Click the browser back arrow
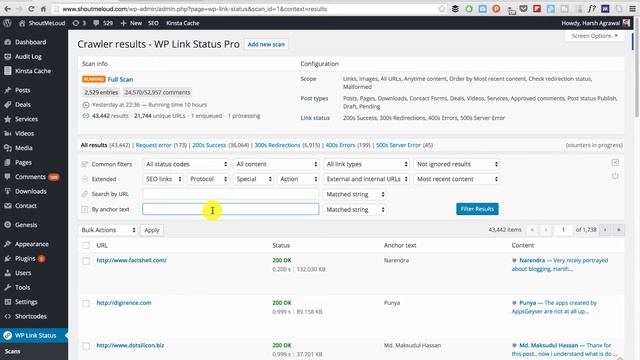This screenshot has width=640, height=360. 7,9
